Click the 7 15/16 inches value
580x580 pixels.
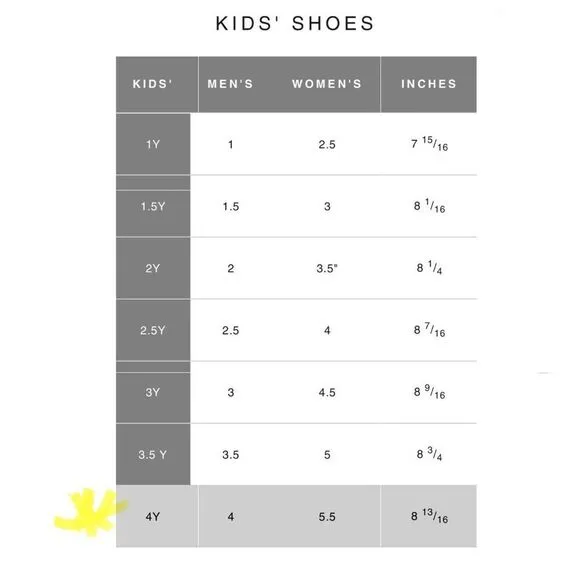(429, 144)
